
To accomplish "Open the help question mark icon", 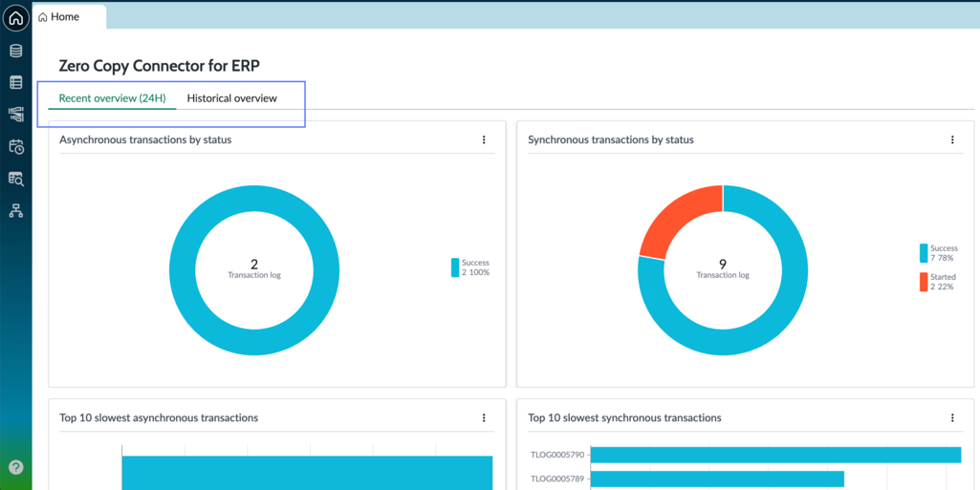I will (15, 467).
